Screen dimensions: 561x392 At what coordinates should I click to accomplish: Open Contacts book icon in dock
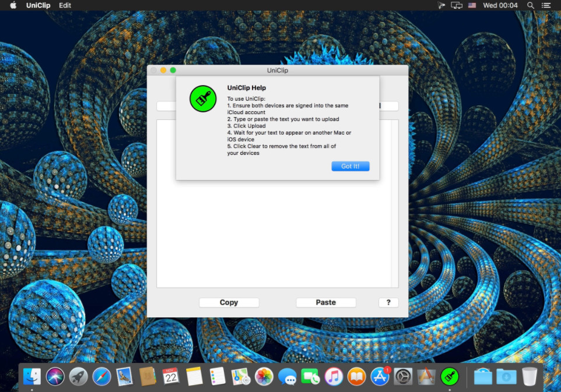pyautogui.click(x=148, y=377)
